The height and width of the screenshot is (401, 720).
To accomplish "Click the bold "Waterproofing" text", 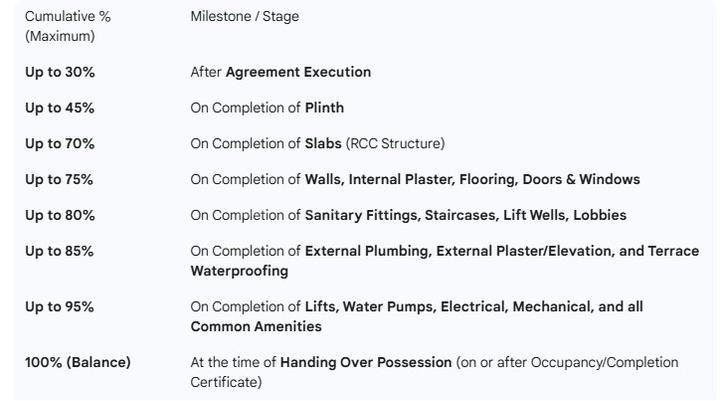I will tap(239, 271).
